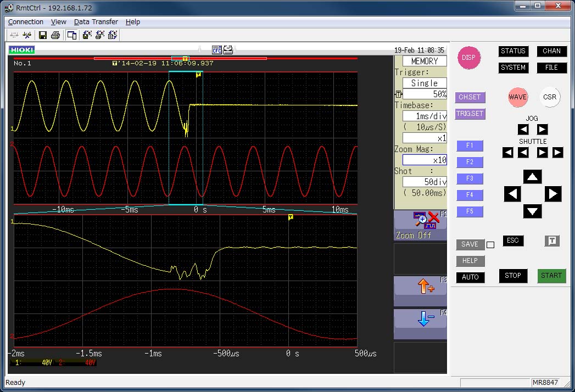Image resolution: width=575 pixels, height=392 pixels.
Task: Open the Zoom Mag field showing x10
Action: point(425,160)
